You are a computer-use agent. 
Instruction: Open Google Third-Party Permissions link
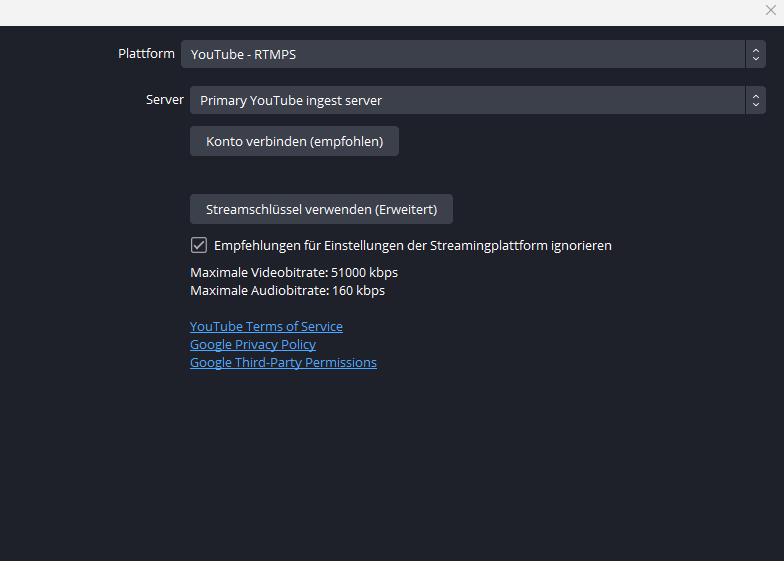point(283,363)
